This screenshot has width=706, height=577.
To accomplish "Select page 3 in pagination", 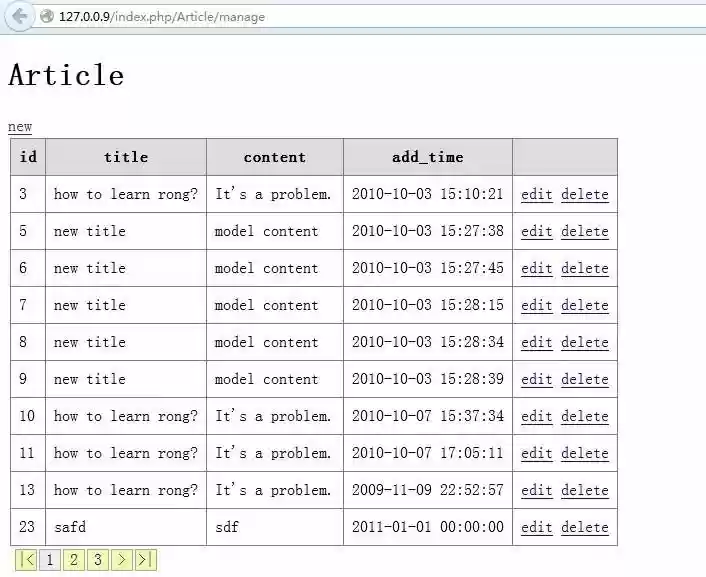I will (98, 560).
